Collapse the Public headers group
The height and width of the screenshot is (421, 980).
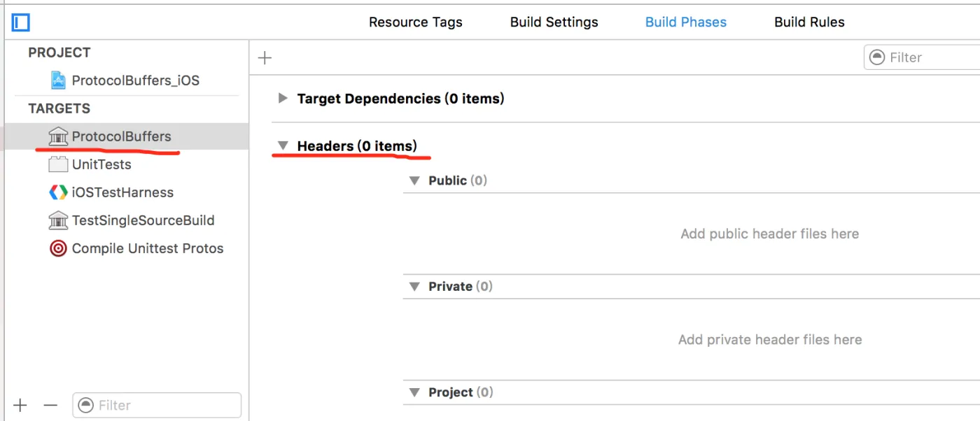pos(414,180)
